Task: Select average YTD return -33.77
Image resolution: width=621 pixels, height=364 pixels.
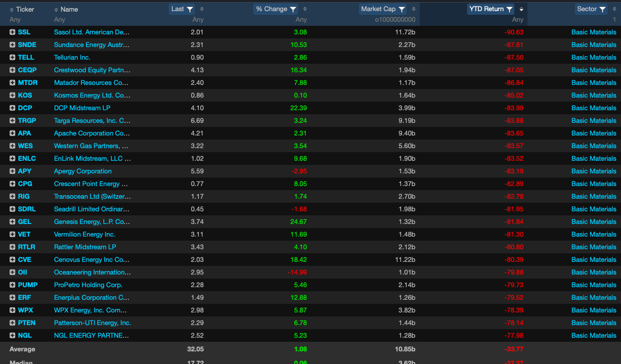Action: point(513,349)
